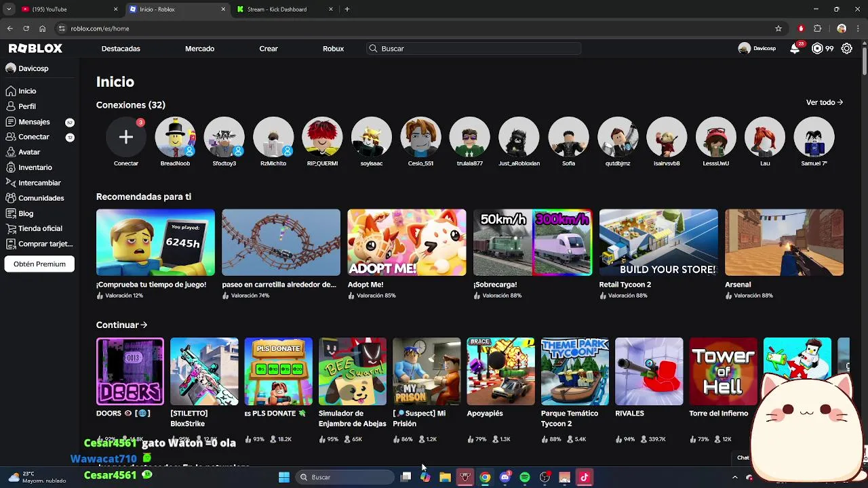Open friend RIP_QUERMI avatar
This screenshot has height=488, width=868.
tap(322, 137)
